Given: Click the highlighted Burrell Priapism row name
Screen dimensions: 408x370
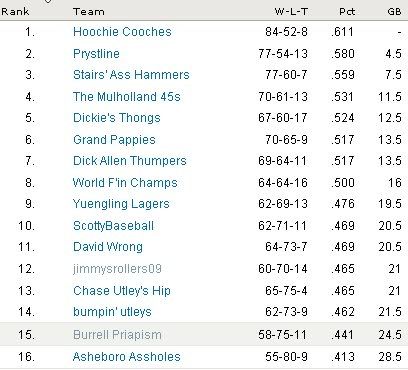Looking at the screenshot, I should 117,335.
